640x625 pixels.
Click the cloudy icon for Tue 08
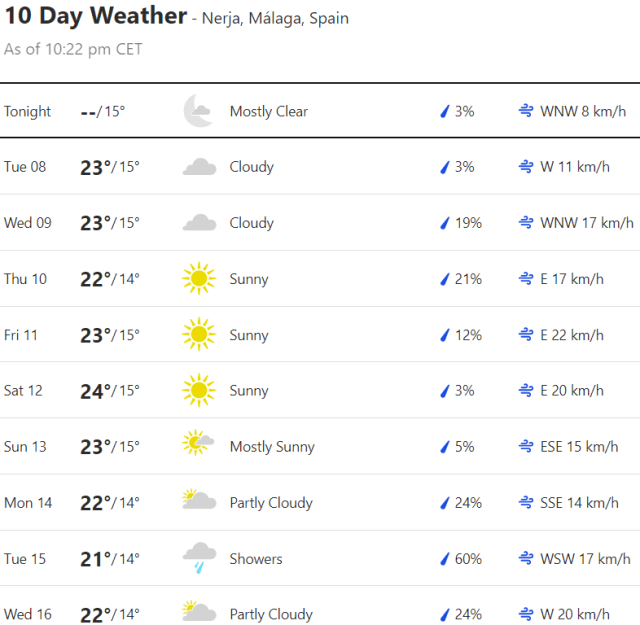[x=199, y=167]
